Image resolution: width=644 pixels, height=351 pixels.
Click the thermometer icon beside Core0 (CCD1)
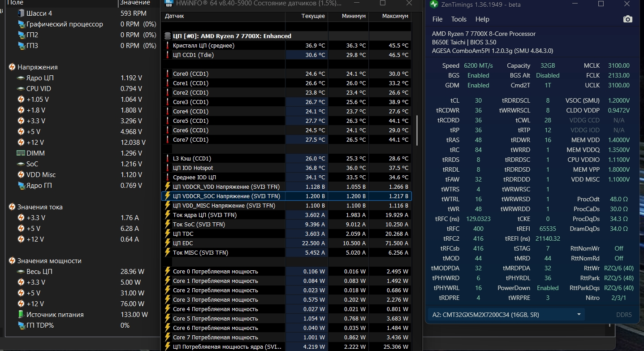(168, 74)
